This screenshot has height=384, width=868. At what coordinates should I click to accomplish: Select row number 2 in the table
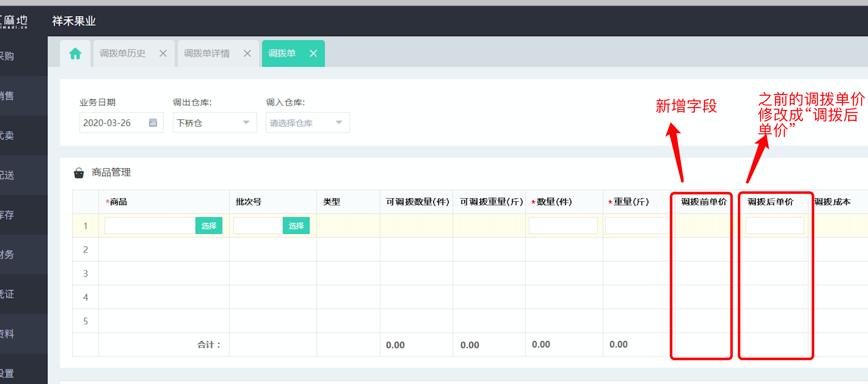pos(86,250)
